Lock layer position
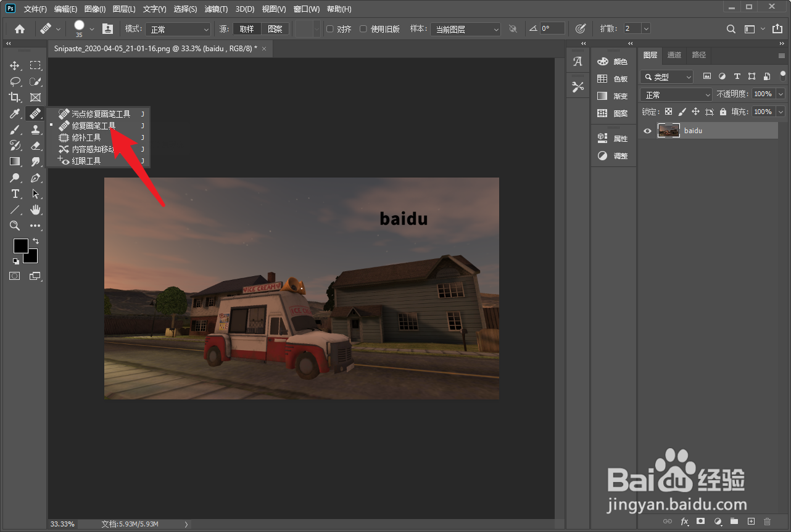The image size is (791, 532). [x=695, y=112]
